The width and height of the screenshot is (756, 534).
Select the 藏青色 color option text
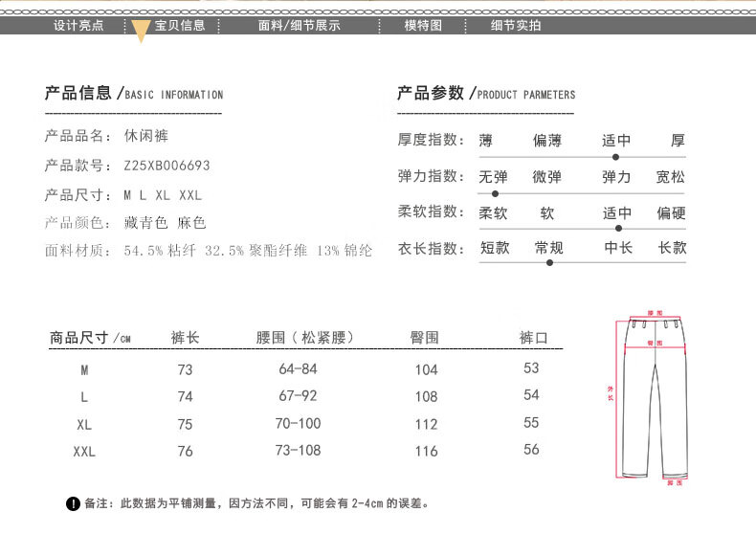(145, 223)
